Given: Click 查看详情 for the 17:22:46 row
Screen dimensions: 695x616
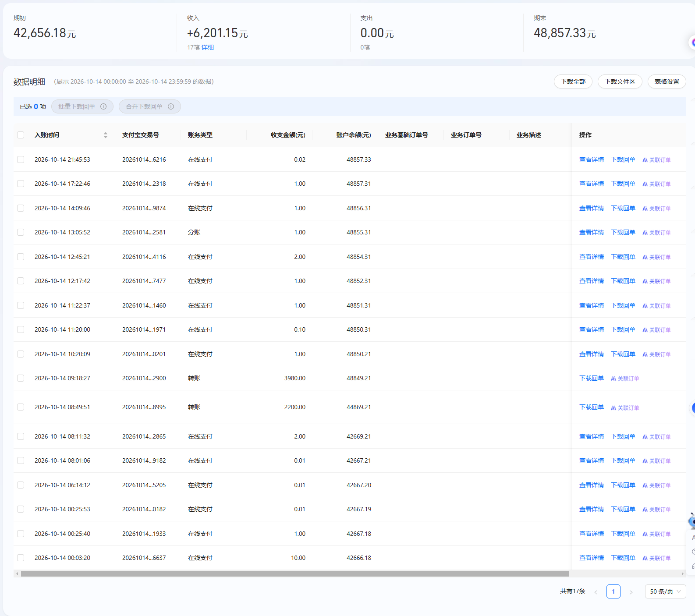Looking at the screenshot, I should click(592, 184).
